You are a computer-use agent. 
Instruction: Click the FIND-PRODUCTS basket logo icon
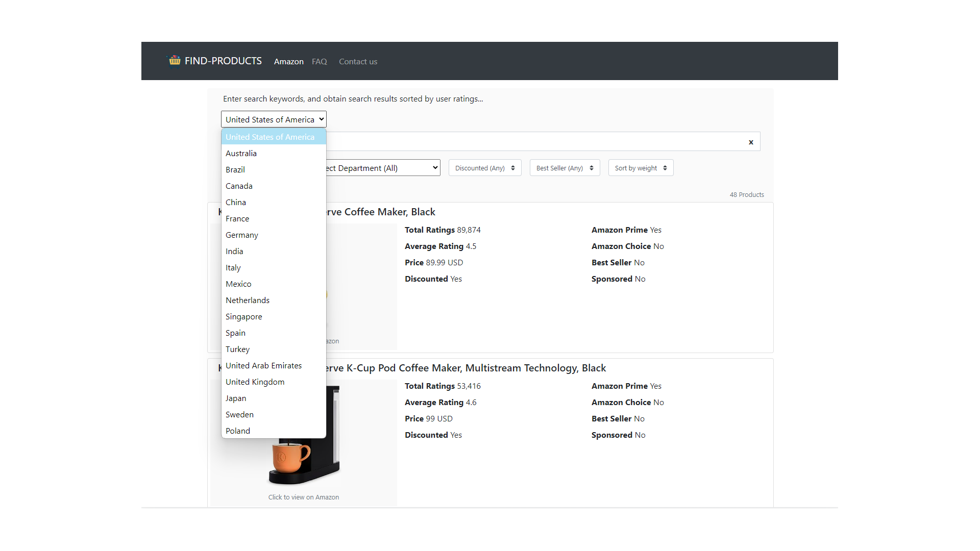pyautogui.click(x=175, y=61)
